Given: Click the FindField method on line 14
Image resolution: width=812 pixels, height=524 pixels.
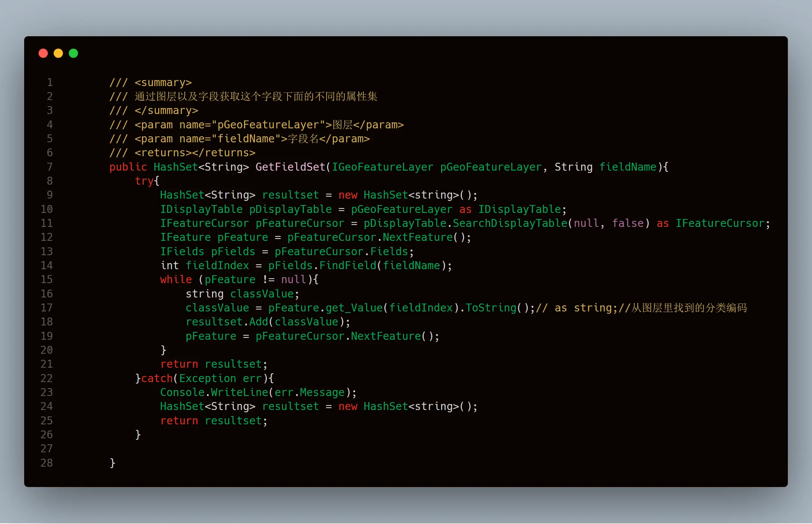Looking at the screenshot, I should 348,265.
